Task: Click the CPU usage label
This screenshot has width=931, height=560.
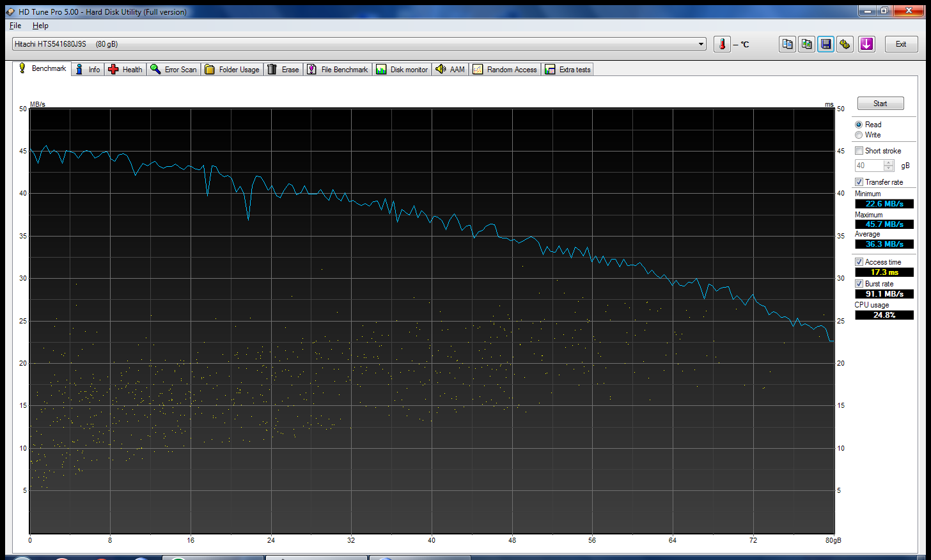Action: click(x=872, y=305)
